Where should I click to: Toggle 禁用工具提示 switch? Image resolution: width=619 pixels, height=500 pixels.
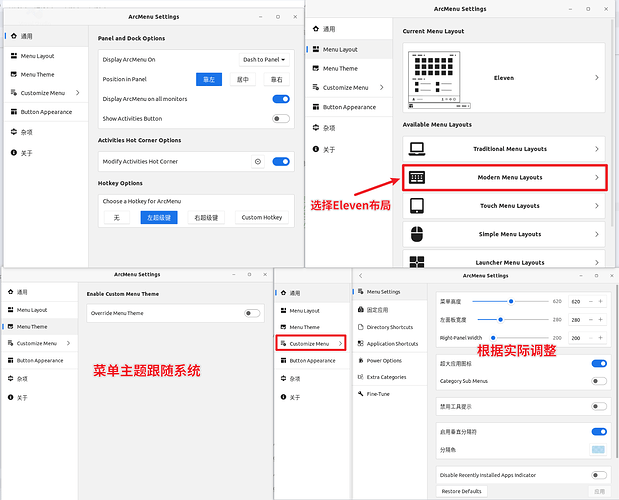click(599, 406)
